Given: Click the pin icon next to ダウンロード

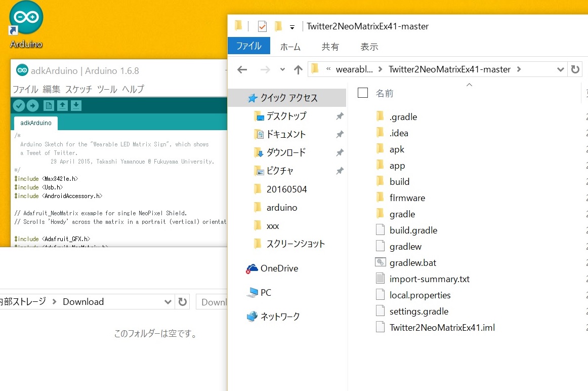Looking at the screenshot, I should pos(340,153).
